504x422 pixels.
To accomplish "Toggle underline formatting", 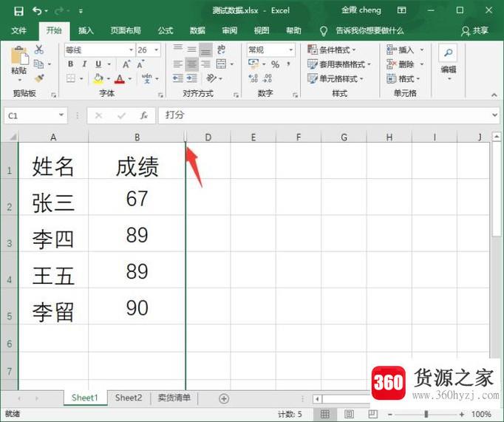I will (98, 64).
